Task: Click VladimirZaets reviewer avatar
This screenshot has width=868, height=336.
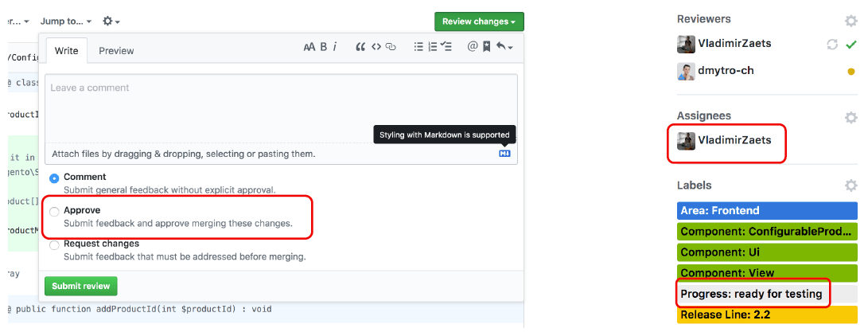Action: click(686, 44)
